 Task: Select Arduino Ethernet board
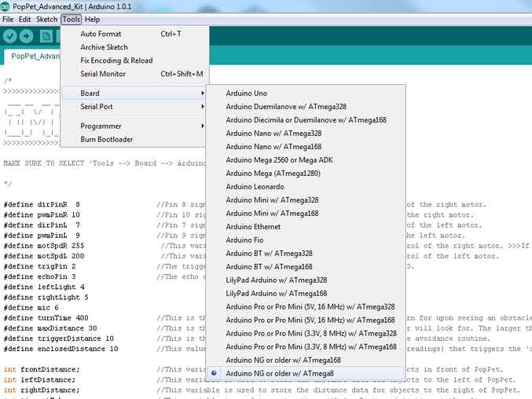[306, 226]
